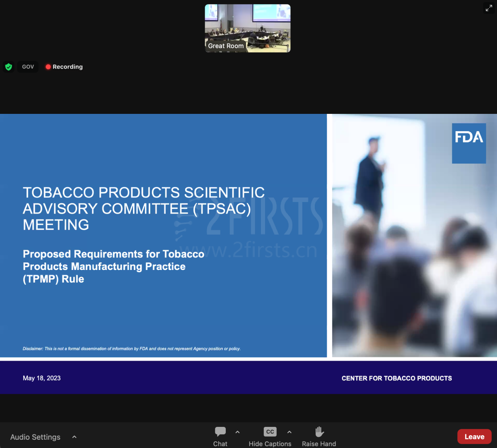The width and height of the screenshot is (497, 448).
Task: Click the slide disclaimer text
Action: pyautogui.click(x=132, y=349)
